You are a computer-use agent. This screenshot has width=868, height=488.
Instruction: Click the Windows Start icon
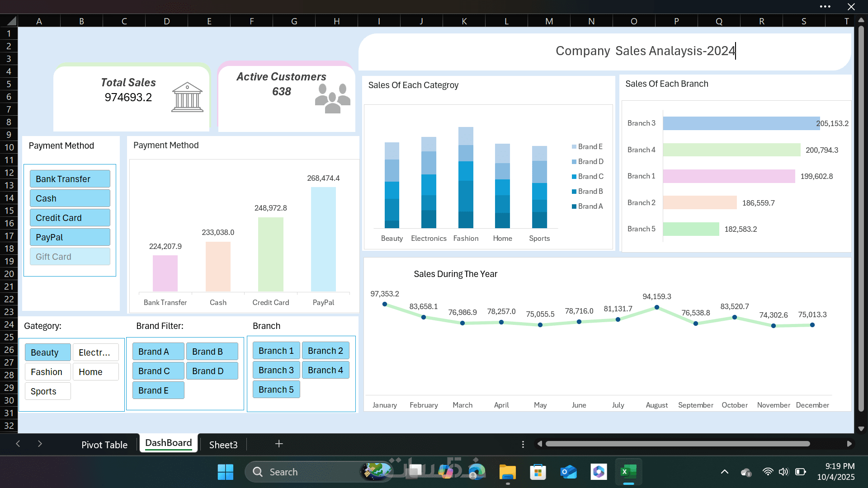[225, 472]
